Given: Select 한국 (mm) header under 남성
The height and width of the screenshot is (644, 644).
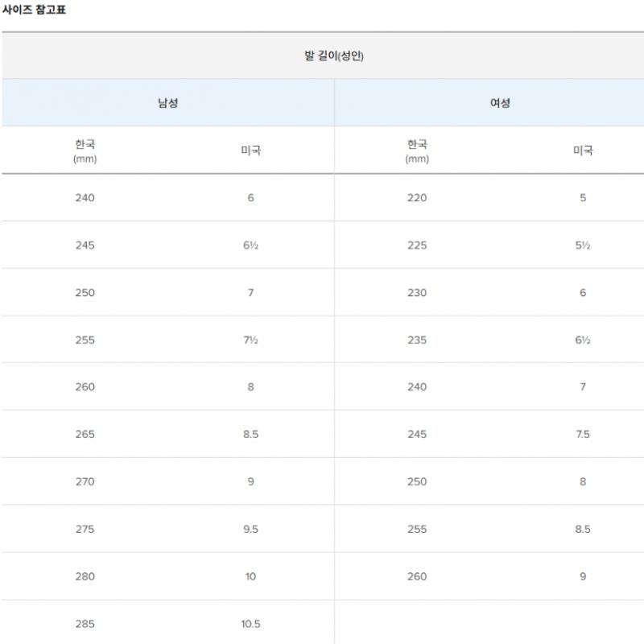Looking at the screenshot, I should [85, 151].
